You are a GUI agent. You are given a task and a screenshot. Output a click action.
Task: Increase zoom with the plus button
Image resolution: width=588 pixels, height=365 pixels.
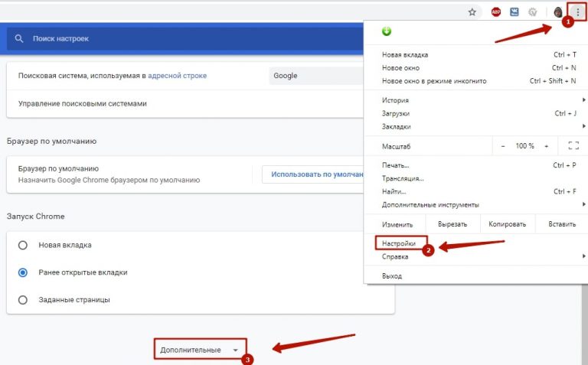point(547,146)
